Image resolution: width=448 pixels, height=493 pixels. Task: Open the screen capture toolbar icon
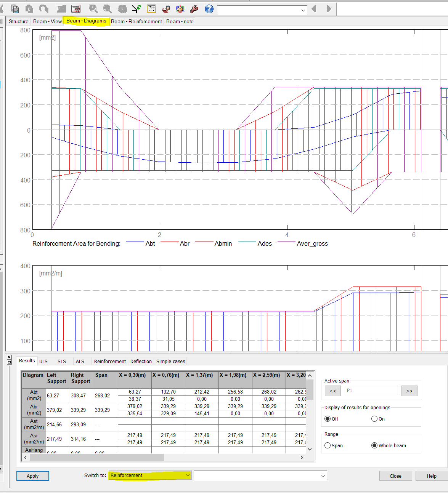pos(62,9)
